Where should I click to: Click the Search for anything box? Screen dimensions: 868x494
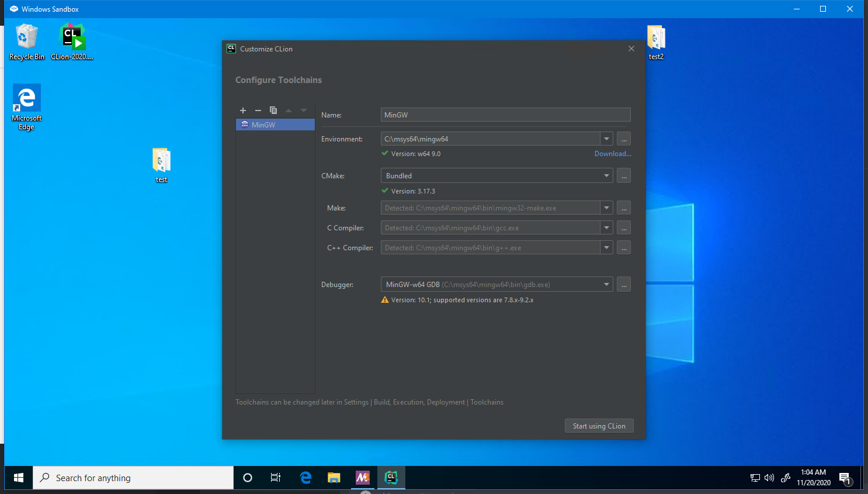pos(133,478)
